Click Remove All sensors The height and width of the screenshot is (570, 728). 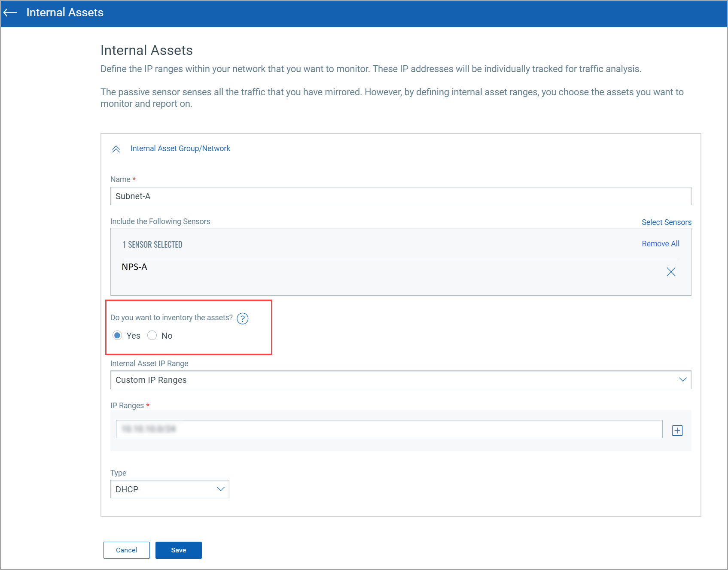660,243
